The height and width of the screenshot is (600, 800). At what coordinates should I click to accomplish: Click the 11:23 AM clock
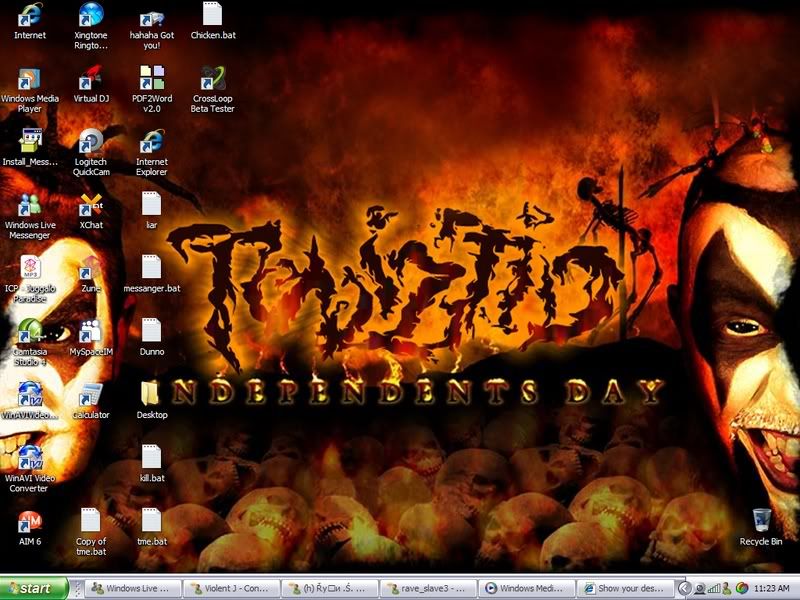(771, 589)
